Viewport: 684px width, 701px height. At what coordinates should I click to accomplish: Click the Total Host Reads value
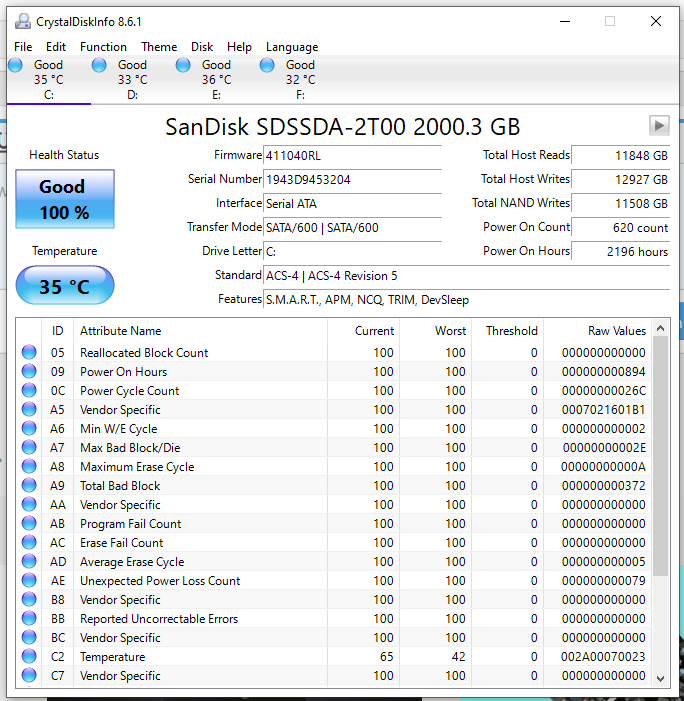[x=621, y=156]
